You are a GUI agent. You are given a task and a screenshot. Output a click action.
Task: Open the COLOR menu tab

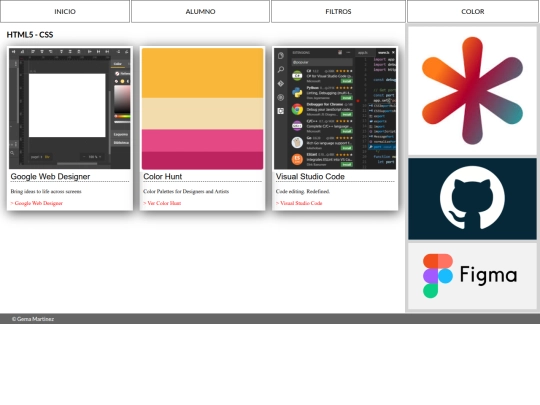point(472,11)
